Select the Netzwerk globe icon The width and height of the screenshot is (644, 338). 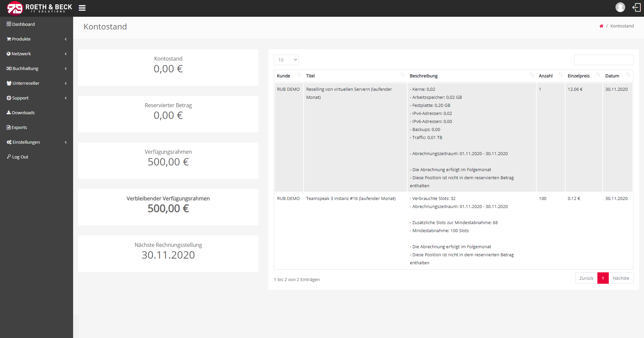coord(8,54)
